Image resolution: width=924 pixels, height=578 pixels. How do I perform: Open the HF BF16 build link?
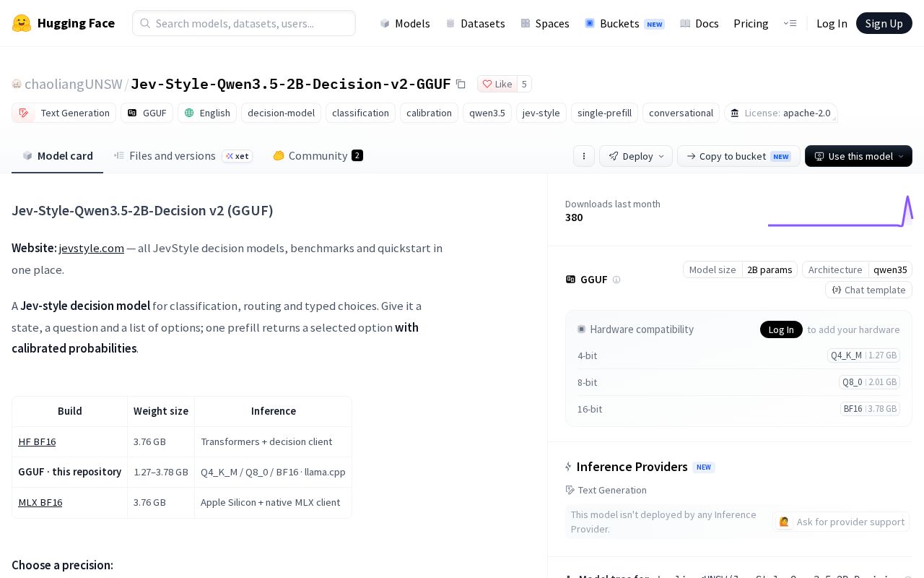37,441
